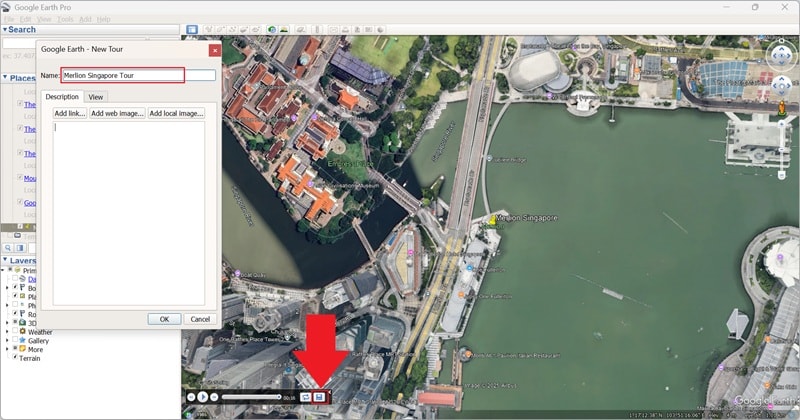
Task: Click the Move joystick navigation control
Action: pos(781,85)
